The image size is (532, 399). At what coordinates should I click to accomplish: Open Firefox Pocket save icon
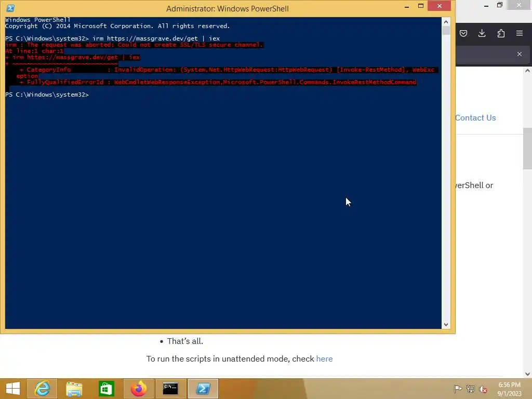pos(463,33)
